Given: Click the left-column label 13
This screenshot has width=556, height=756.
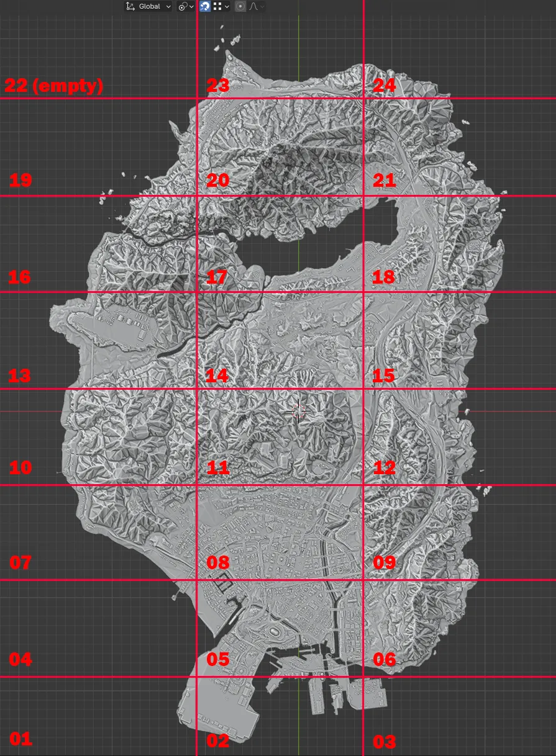Looking at the screenshot, I should point(20,376).
